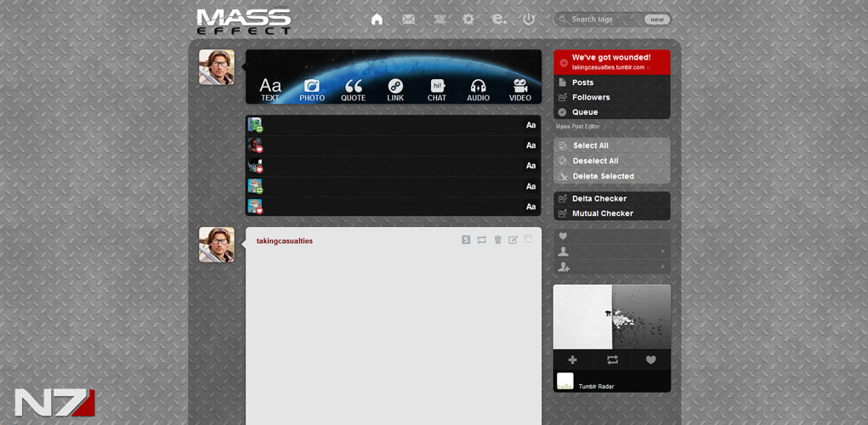The width and height of the screenshot is (868, 425).
Task: Open the Mass Post Editor link
Action: [577, 127]
